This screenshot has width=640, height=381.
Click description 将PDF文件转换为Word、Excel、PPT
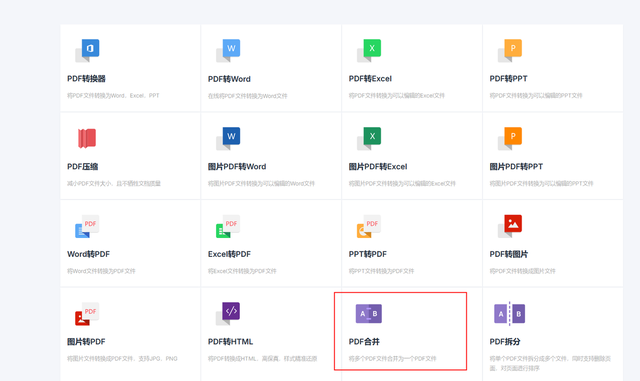113,96
